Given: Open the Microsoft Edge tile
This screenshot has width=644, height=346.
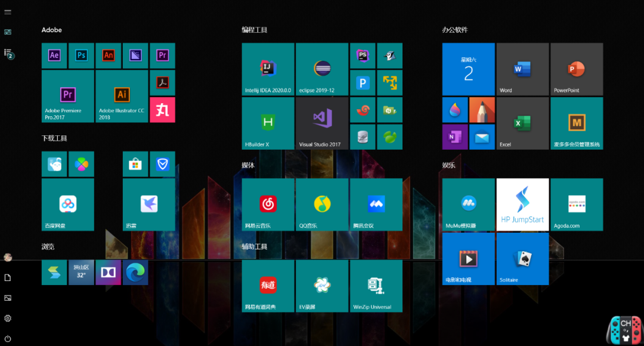Looking at the screenshot, I should click(x=135, y=273).
